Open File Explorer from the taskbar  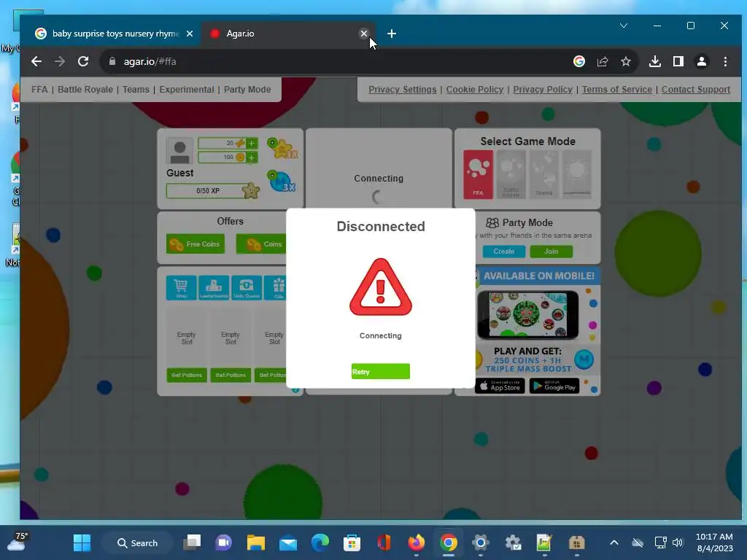click(x=256, y=542)
